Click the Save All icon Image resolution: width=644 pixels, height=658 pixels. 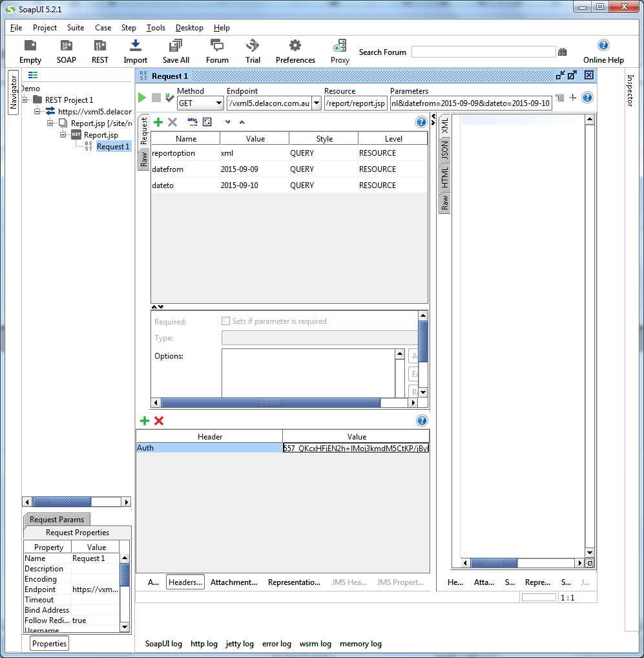pos(176,46)
